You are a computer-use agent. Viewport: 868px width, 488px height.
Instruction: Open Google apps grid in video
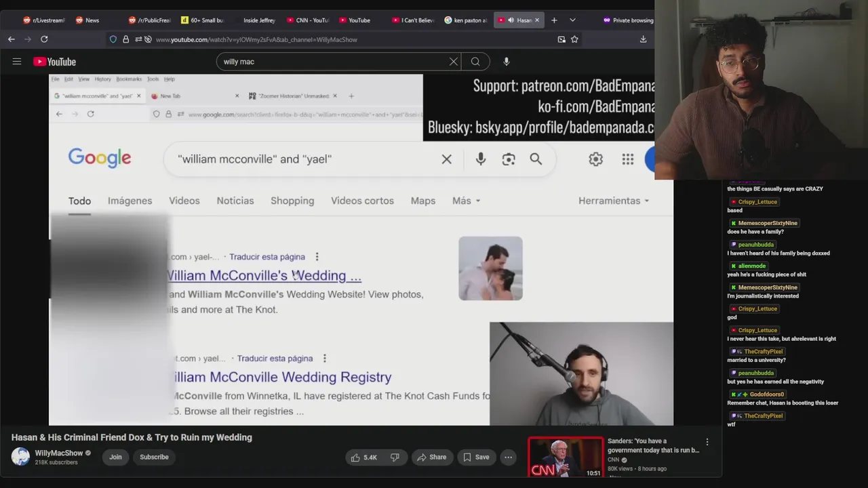coord(628,159)
